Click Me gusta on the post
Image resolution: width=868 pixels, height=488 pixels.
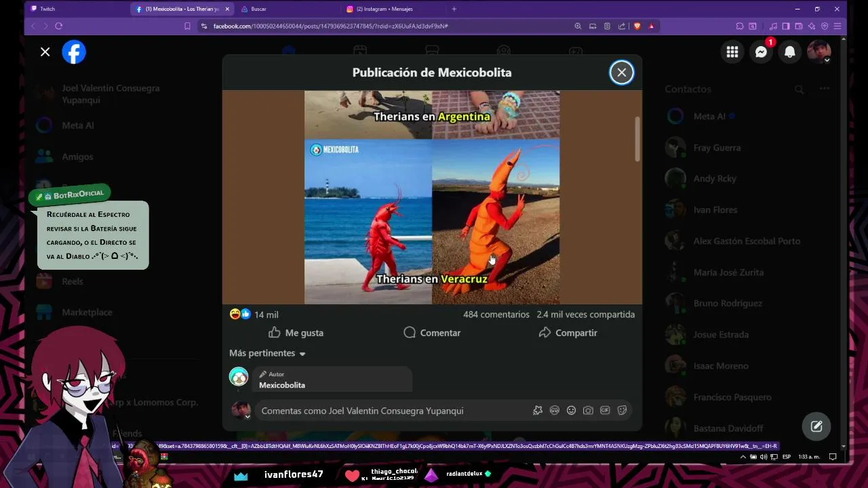(296, 333)
